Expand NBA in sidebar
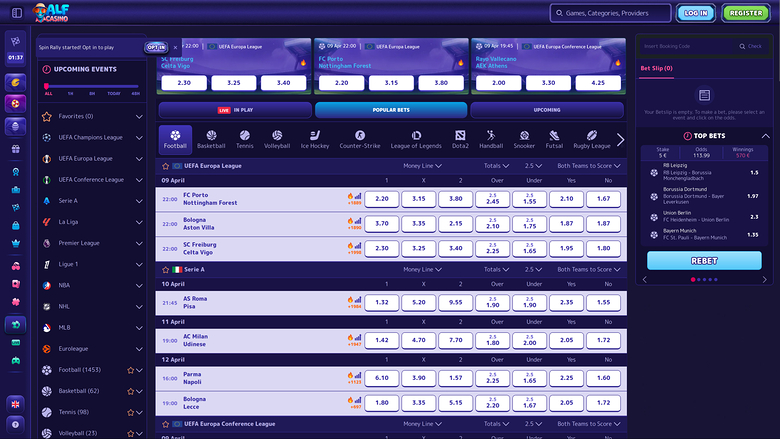Image resolution: width=780 pixels, height=439 pixels. pos(139,285)
